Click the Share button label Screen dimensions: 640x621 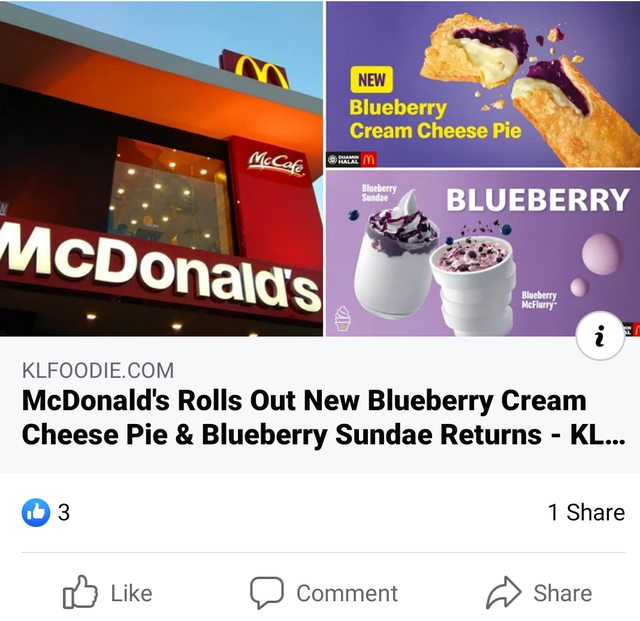[562, 593]
